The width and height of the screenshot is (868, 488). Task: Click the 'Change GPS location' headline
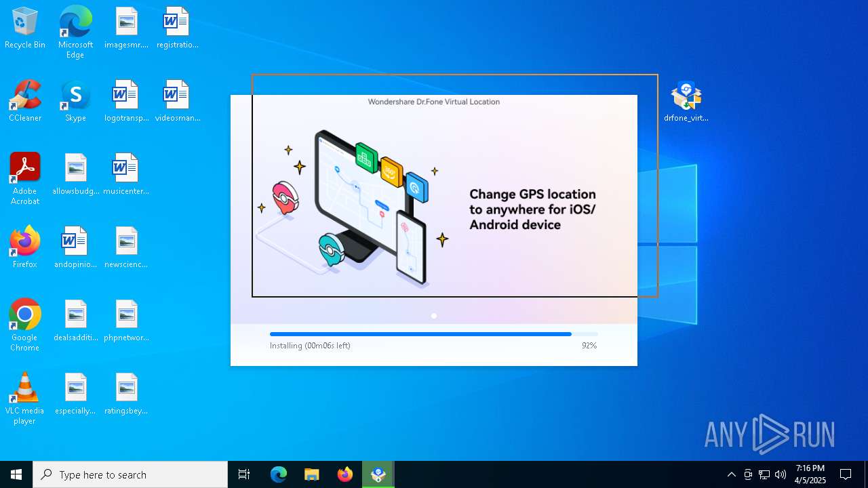point(532,209)
